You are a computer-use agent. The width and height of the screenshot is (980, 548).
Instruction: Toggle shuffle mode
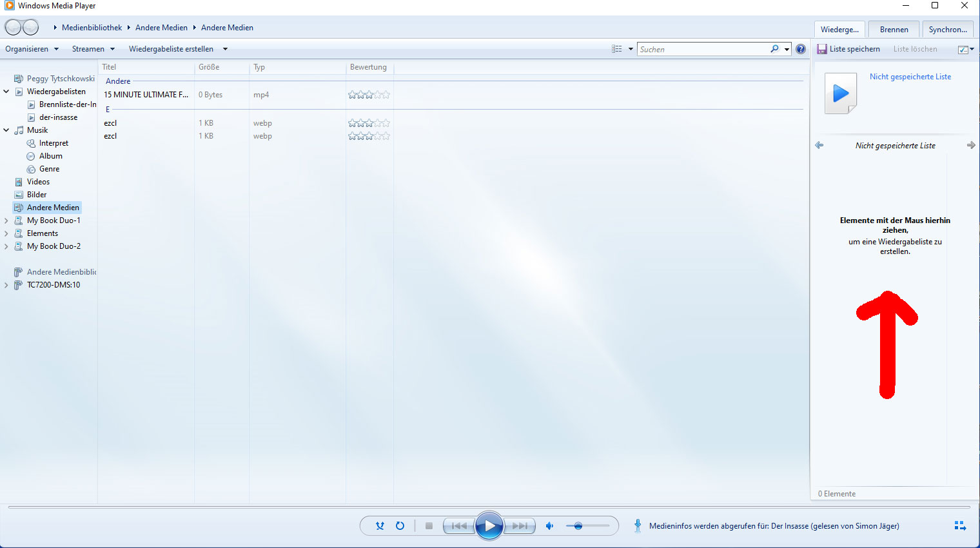380,526
